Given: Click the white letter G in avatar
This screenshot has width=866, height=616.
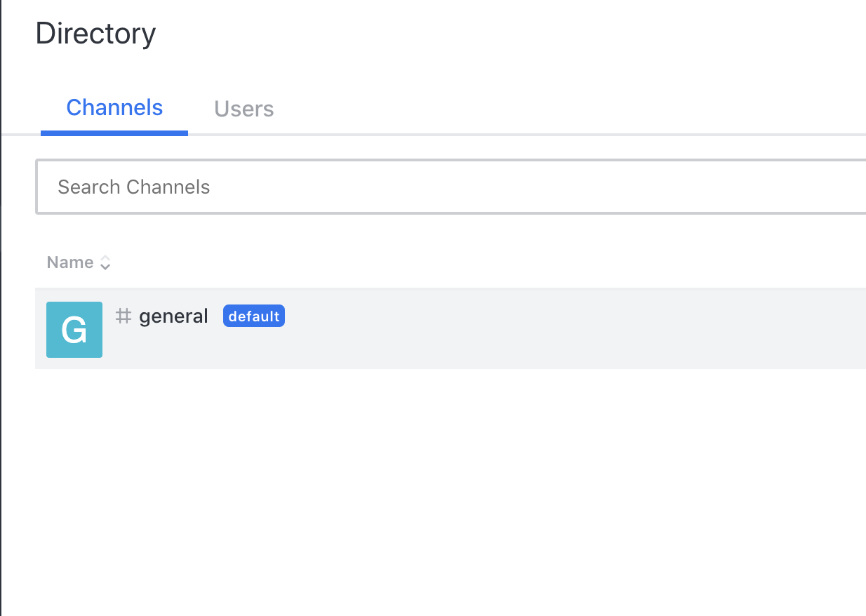Looking at the screenshot, I should pyautogui.click(x=74, y=330).
